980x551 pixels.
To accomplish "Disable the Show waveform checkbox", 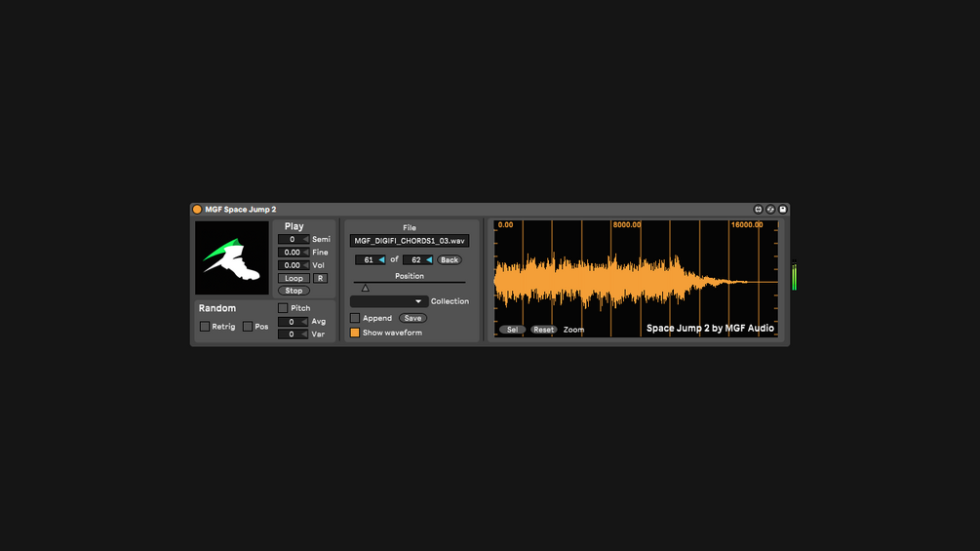I will [355, 333].
